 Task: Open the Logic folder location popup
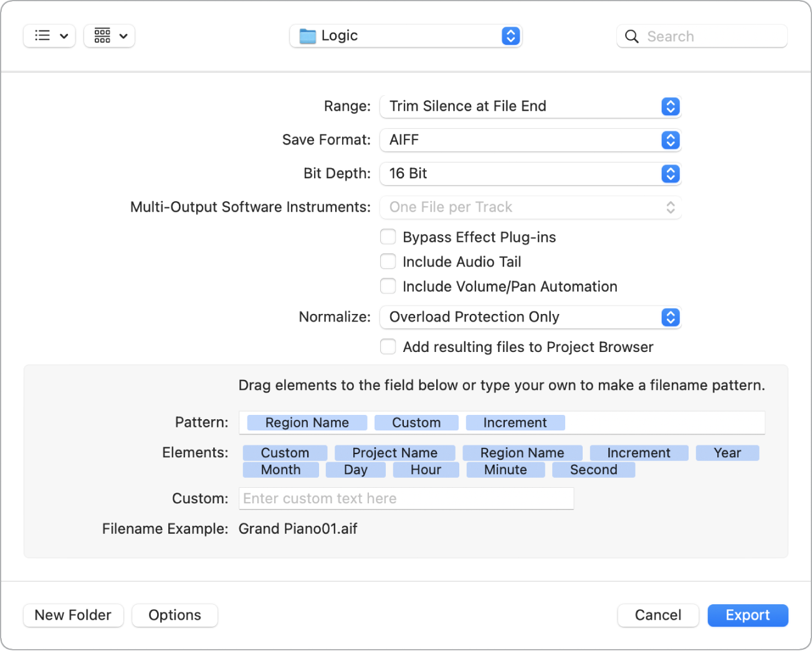pyautogui.click(x=406, y=36)
